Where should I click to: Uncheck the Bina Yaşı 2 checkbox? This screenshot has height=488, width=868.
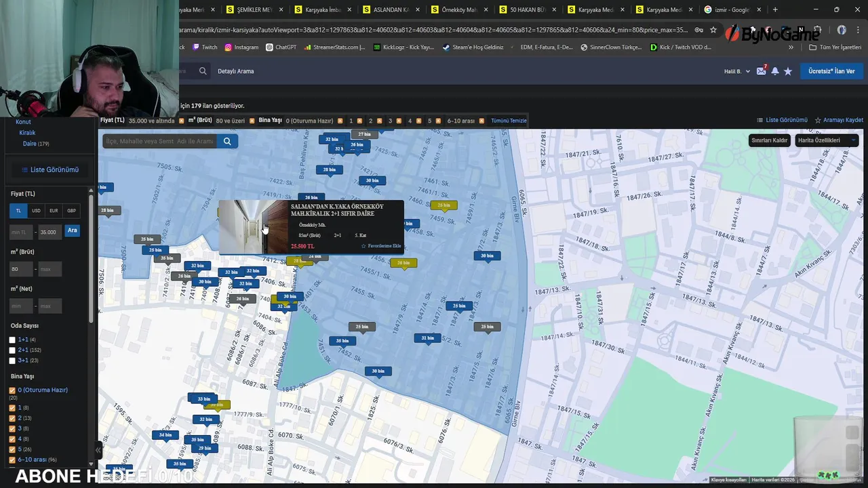click(12, 418)
